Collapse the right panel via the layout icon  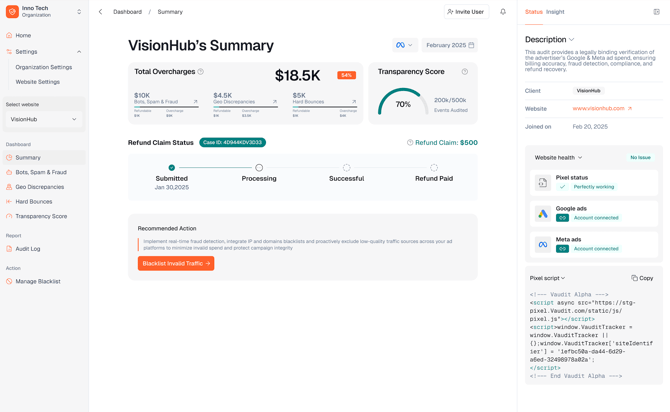(657, 12)
